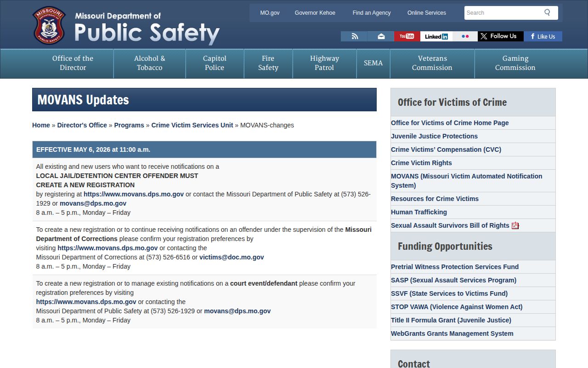Click the Home breadcrumb link

41,125
